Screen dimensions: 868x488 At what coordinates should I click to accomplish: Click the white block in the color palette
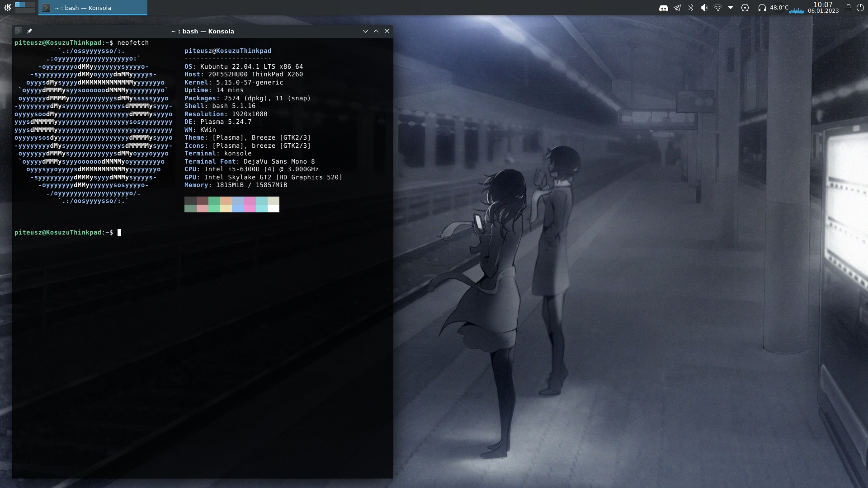pyautogui.click(x=274, y=208)
